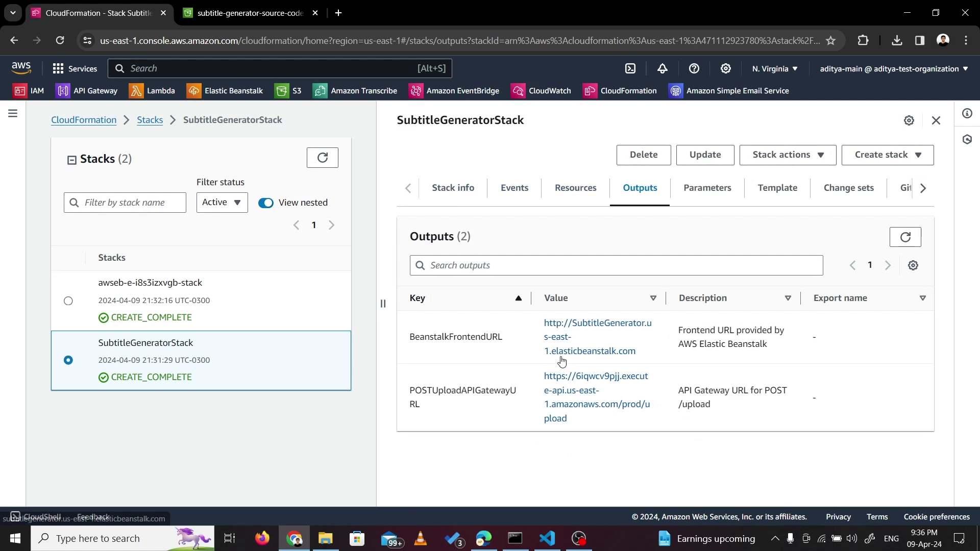This screenshot has height=551, width=980.
Task: Open the left navigation hamburger menu
Action: click(13, 113)
